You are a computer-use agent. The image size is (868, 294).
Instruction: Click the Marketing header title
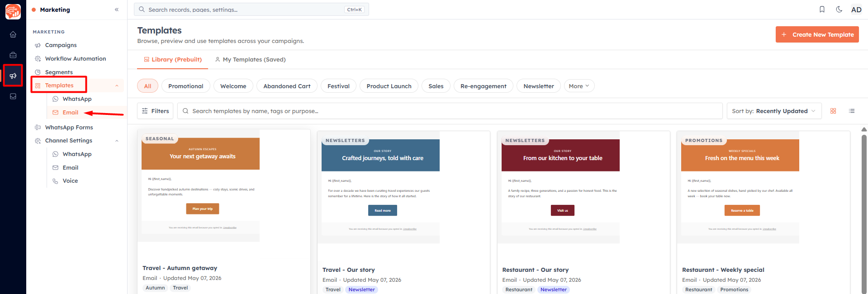click(55, 9)
